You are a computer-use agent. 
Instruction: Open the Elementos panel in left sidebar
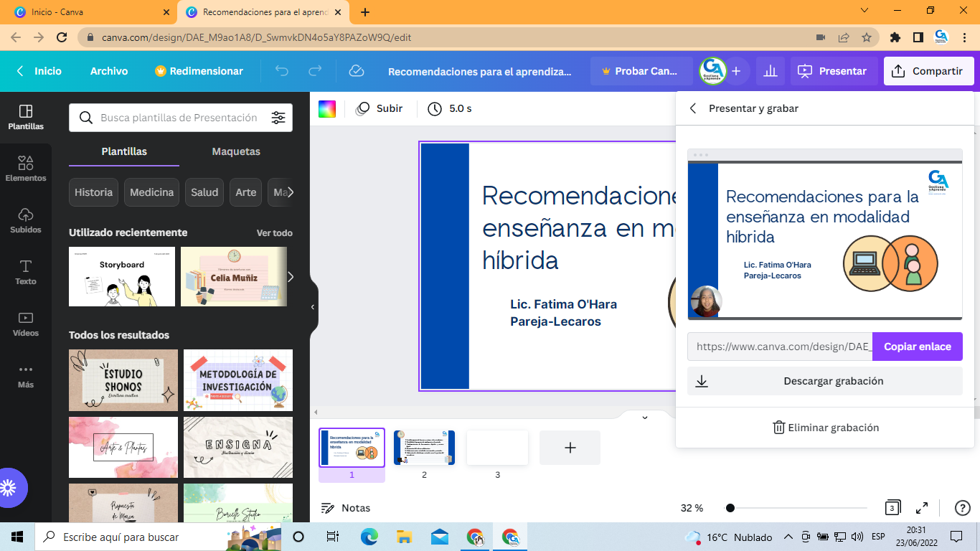tap(26, 166)
